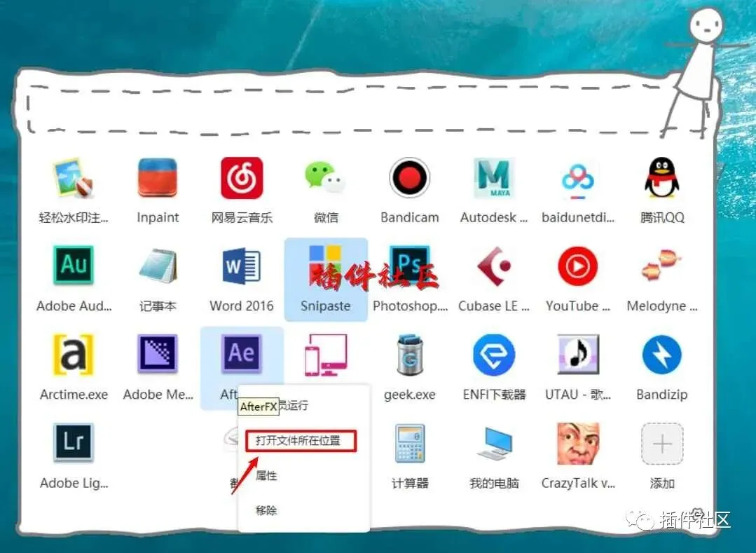Click the Word 2016 label text
The image size is (756, 553).
(242, 306)
